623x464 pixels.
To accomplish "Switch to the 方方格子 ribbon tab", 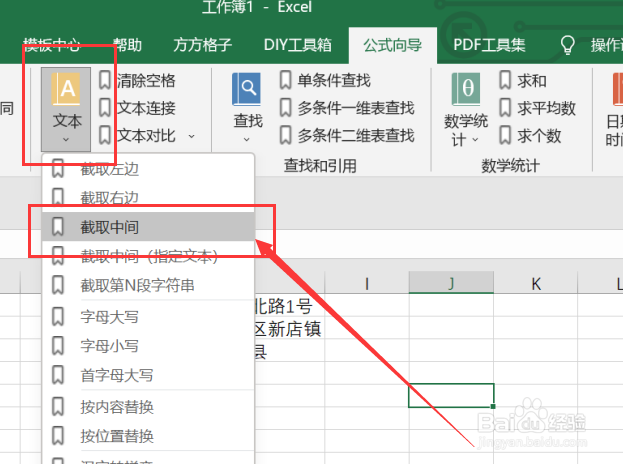I will [x=202, y=45].
